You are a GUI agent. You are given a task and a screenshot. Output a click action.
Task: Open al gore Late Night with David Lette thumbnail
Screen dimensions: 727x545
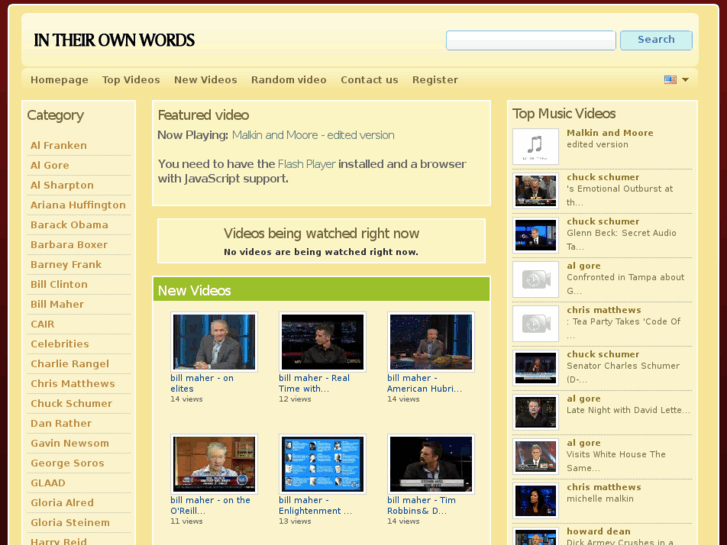[536, 412]
